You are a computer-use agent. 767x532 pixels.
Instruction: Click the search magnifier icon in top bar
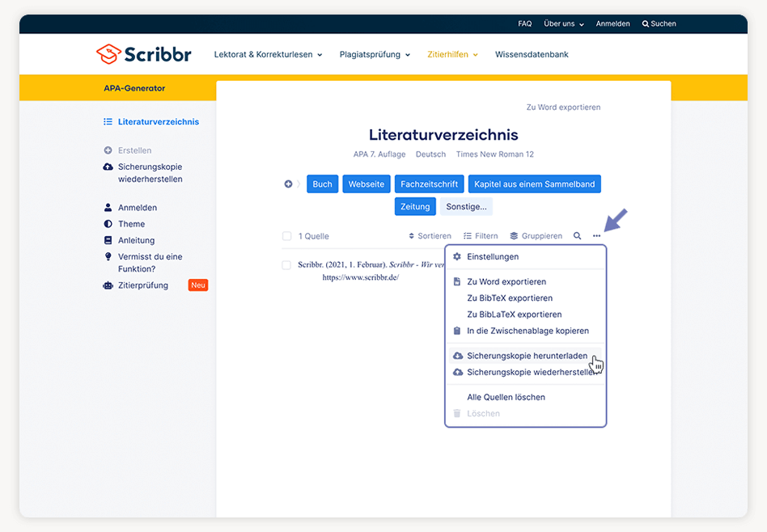645,24
